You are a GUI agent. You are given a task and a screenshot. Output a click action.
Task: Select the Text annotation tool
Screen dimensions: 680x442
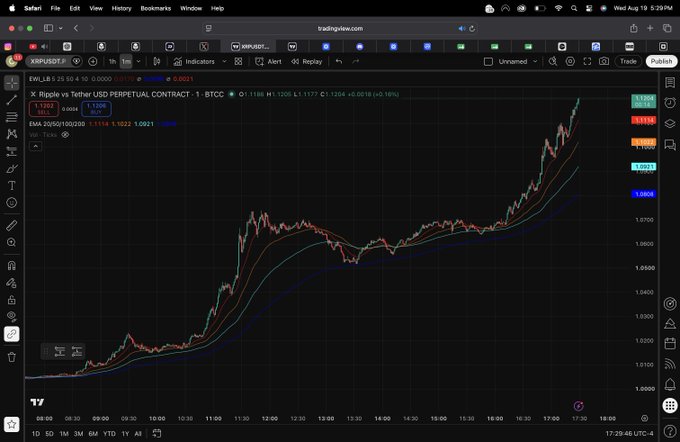click(x=12, y=186)
